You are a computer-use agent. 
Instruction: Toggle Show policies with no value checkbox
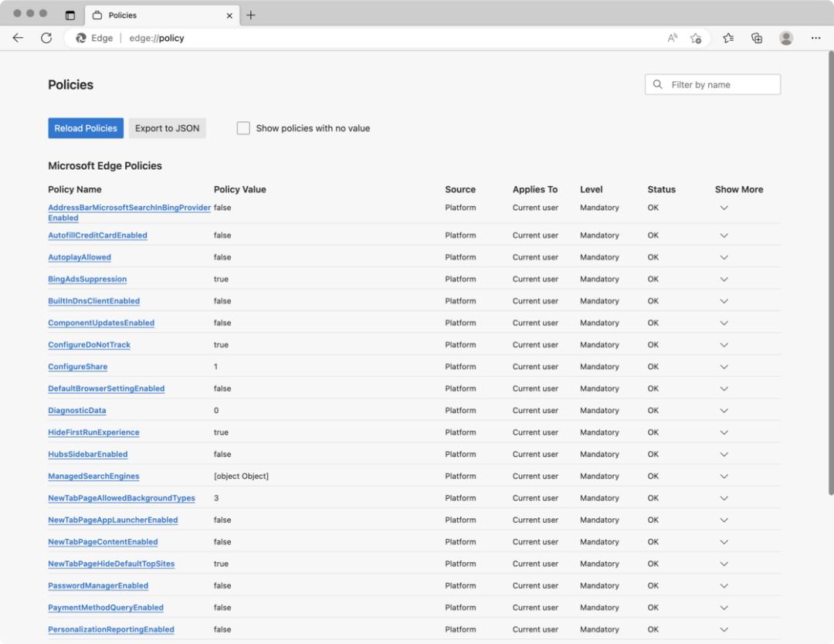point(243,128)
